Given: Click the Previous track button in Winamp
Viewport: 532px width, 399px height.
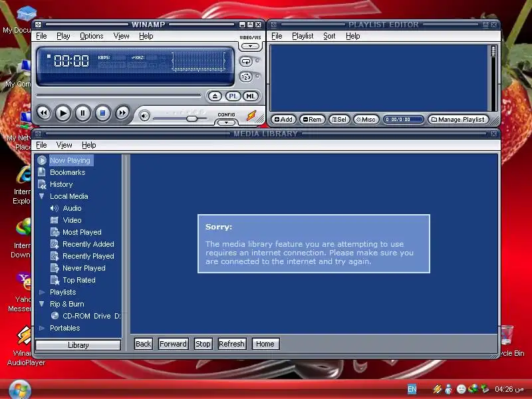Looking at the screenshot, I should [44, 113].
